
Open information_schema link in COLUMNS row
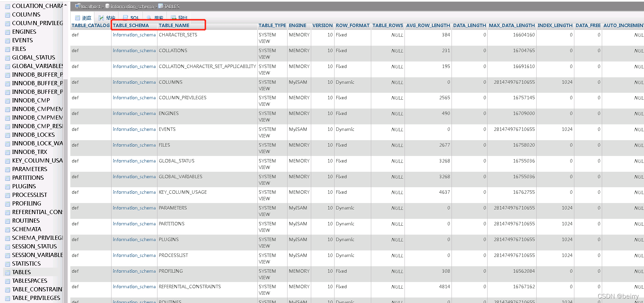pos(134,82)
